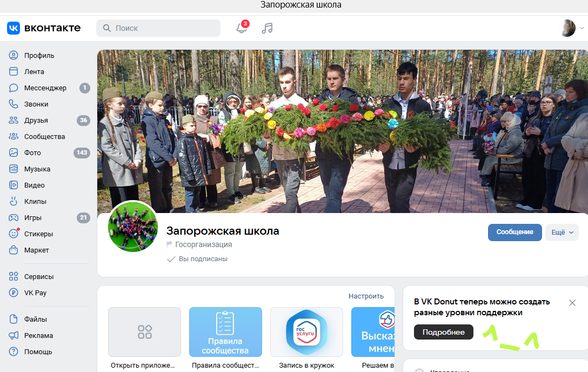Viewport: 588px width, 372px height.
Task: Open the account menu chevron by avatar
Action: click(x=582, y=28)
